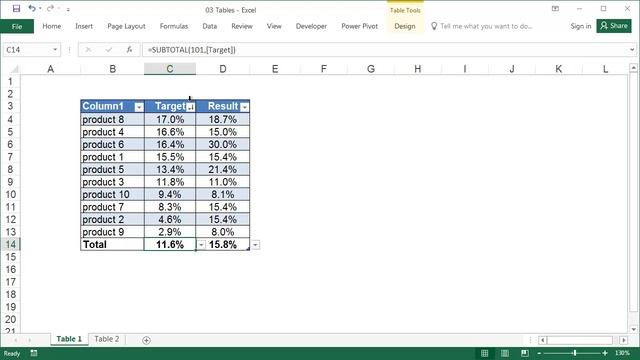Open the Power Pivot tab
This screenshot has height=360, width=640.
click(x=359, y=26)
